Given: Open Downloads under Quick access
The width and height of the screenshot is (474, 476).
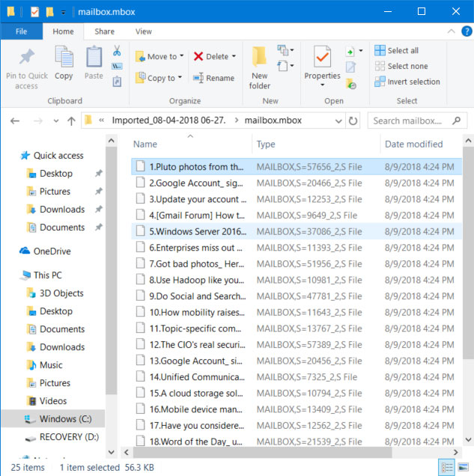Looking at the screenshot, I should coord(56,209).
